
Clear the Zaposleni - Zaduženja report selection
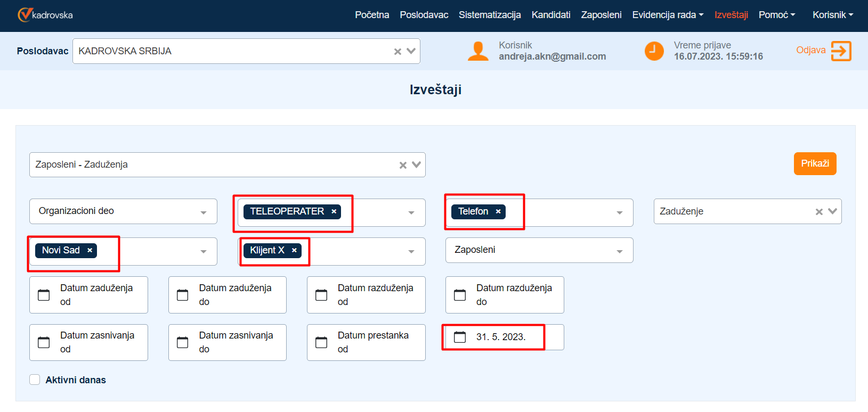[x=403, y=165]
